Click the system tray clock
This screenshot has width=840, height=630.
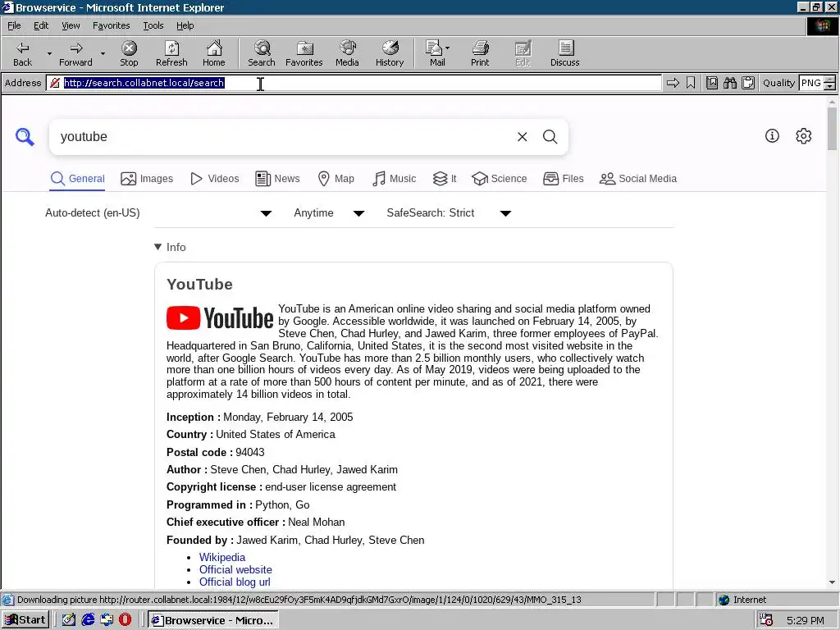(x=806, y=620)
